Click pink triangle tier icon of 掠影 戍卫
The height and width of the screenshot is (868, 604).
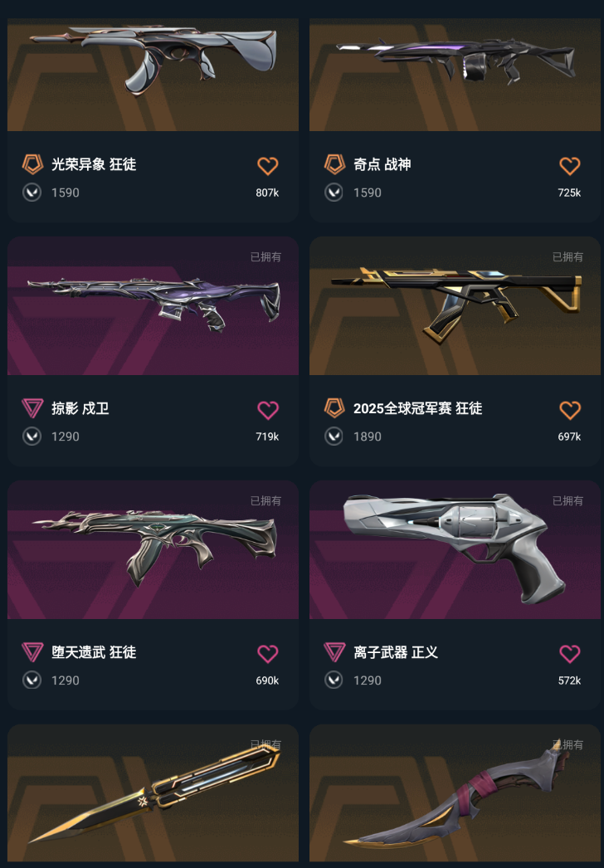click(32, 408)
